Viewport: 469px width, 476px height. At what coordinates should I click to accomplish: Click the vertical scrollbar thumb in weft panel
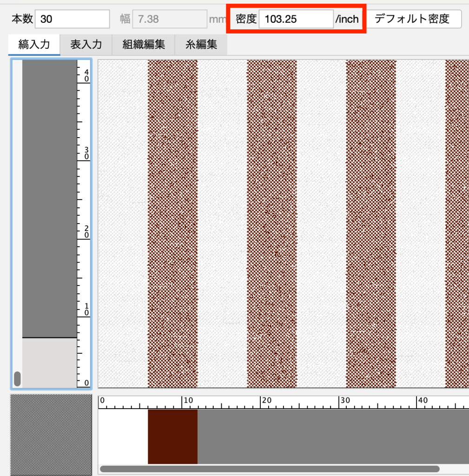[x=17, y=379]
